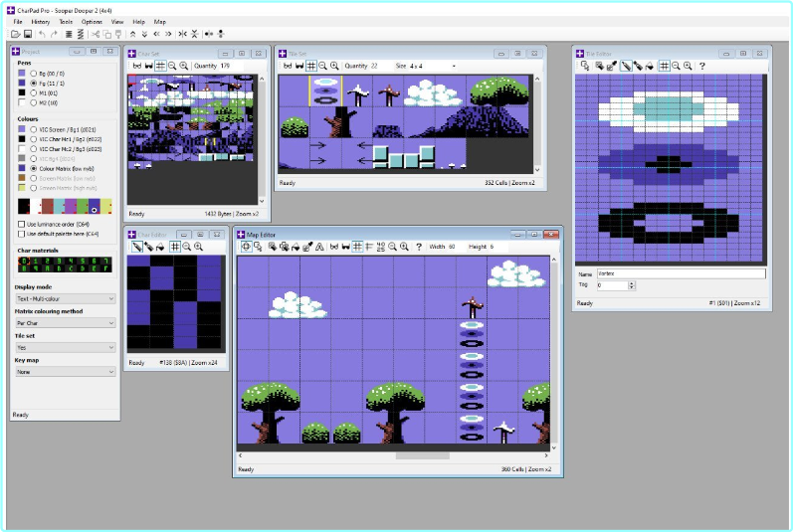Open Display mode dropdown

tap(66, 298)
